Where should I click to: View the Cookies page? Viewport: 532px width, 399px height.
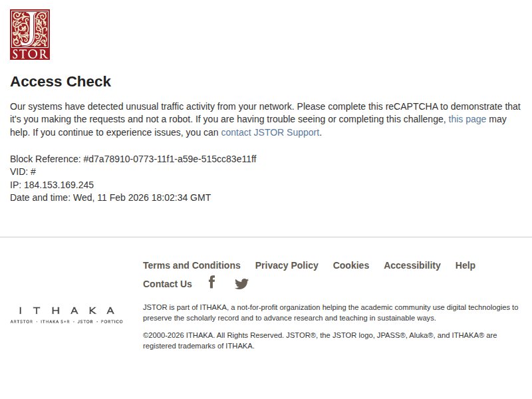pos(351,265)
